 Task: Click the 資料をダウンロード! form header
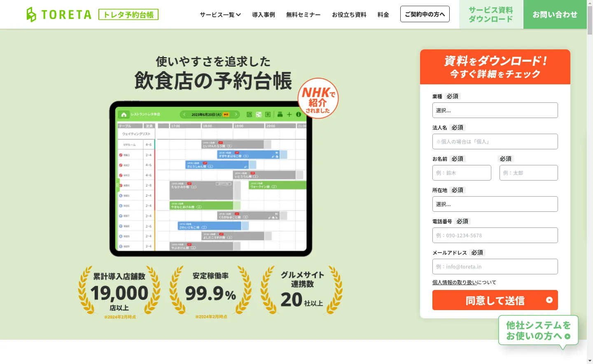coord(495,67)
